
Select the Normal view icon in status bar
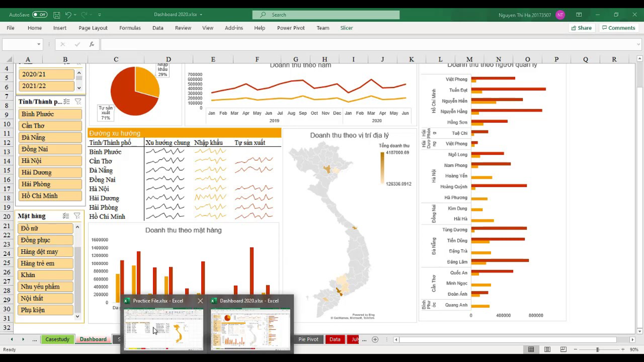[531, 349]
